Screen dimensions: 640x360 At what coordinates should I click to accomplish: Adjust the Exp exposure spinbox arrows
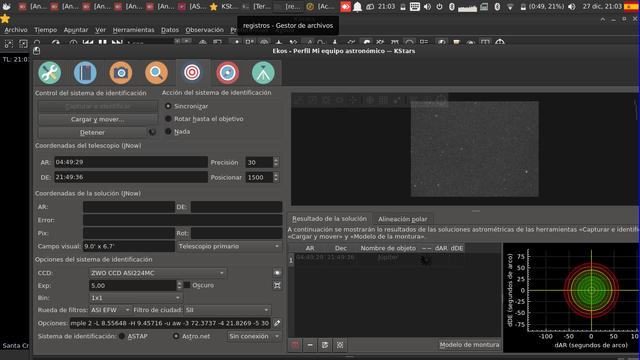pos(179,285)
